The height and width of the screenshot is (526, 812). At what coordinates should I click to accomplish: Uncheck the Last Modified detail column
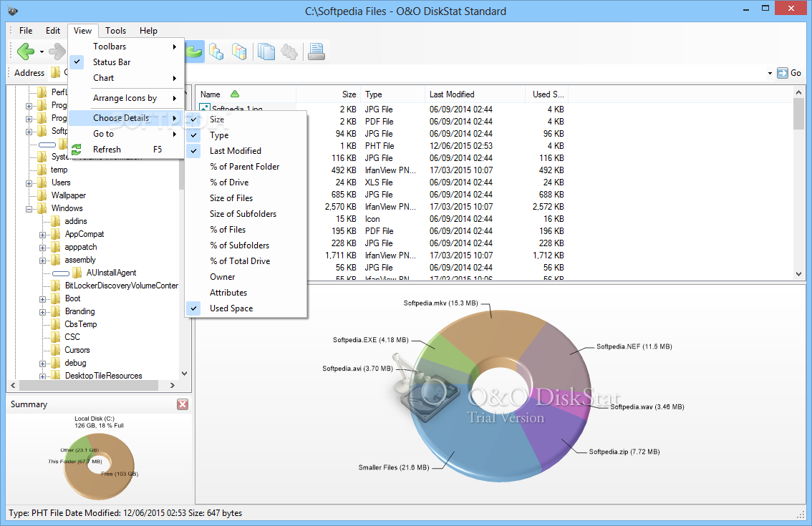point(193,151)
